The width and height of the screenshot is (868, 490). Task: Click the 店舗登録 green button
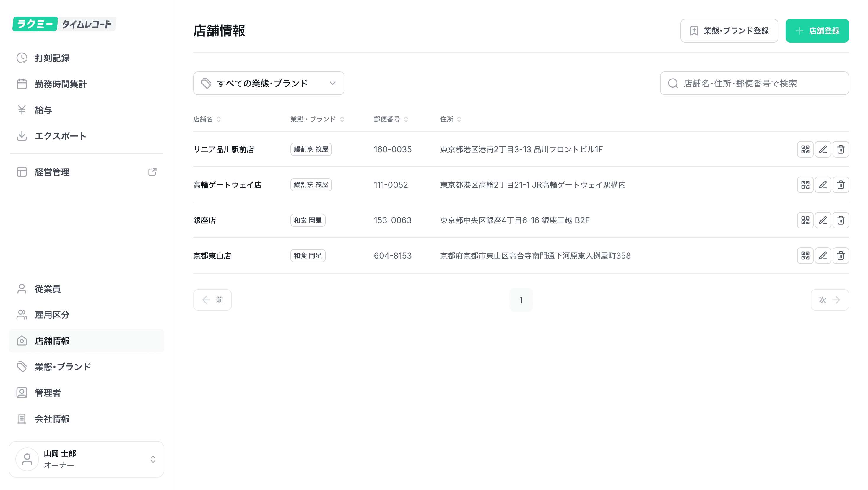coord(817,31)
